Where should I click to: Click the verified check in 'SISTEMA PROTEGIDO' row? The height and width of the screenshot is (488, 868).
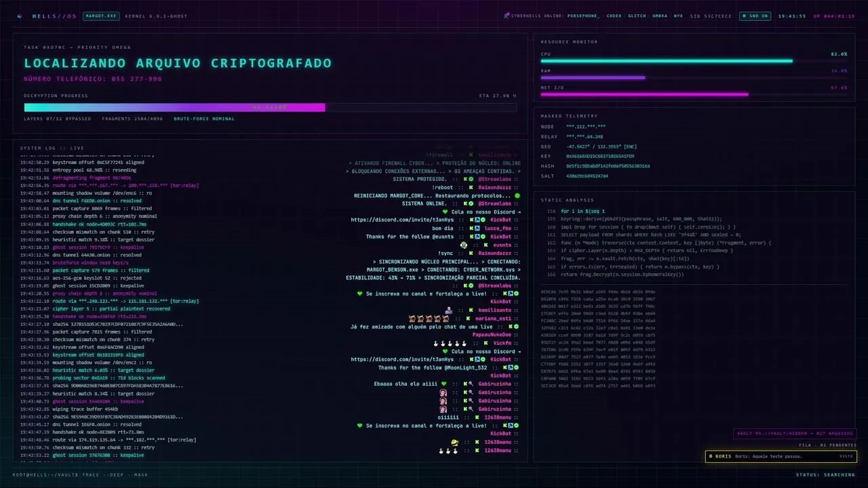pos(471,179)
